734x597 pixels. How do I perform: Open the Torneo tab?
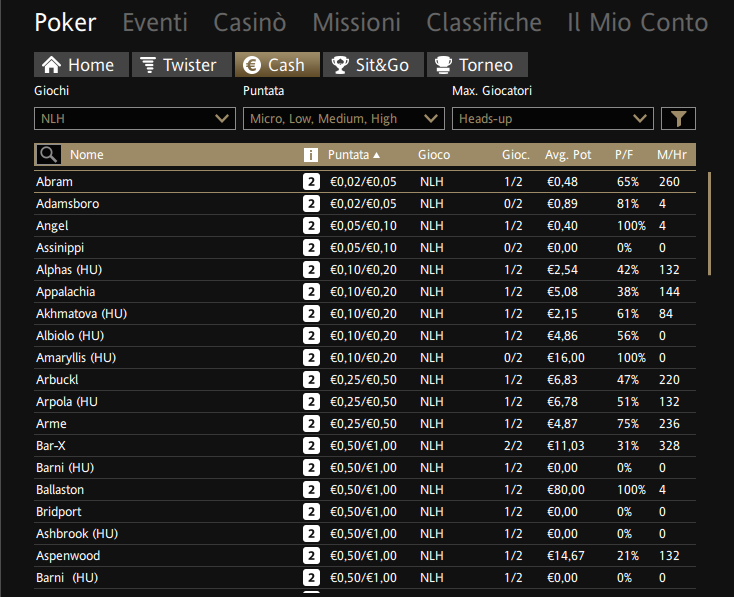[477, 65]
